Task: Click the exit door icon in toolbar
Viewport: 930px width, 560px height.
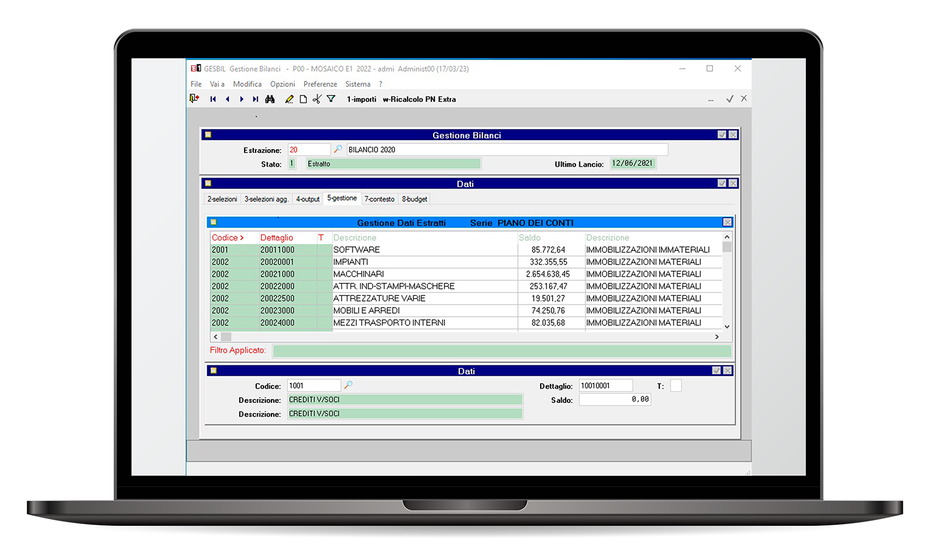Action: [195, 99]
